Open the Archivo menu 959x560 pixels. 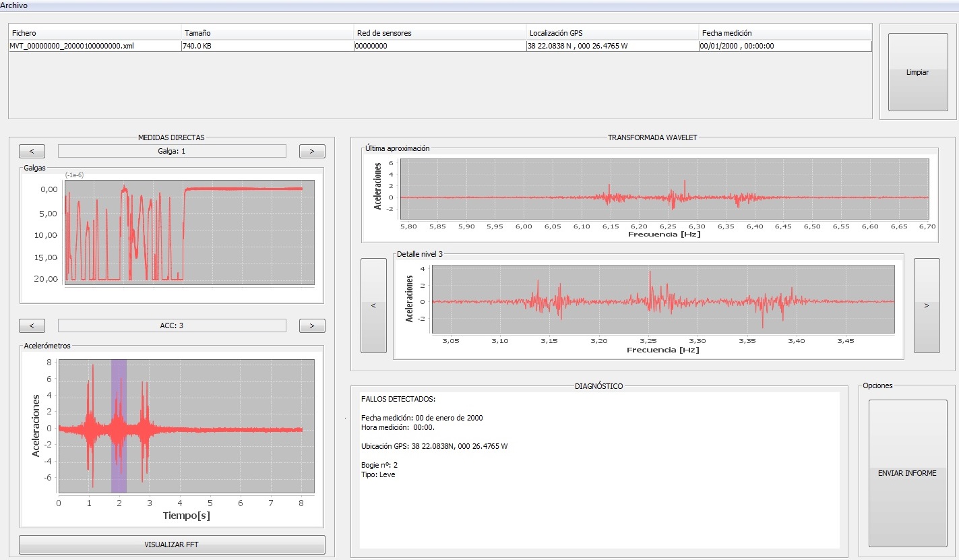pos(14,5)
